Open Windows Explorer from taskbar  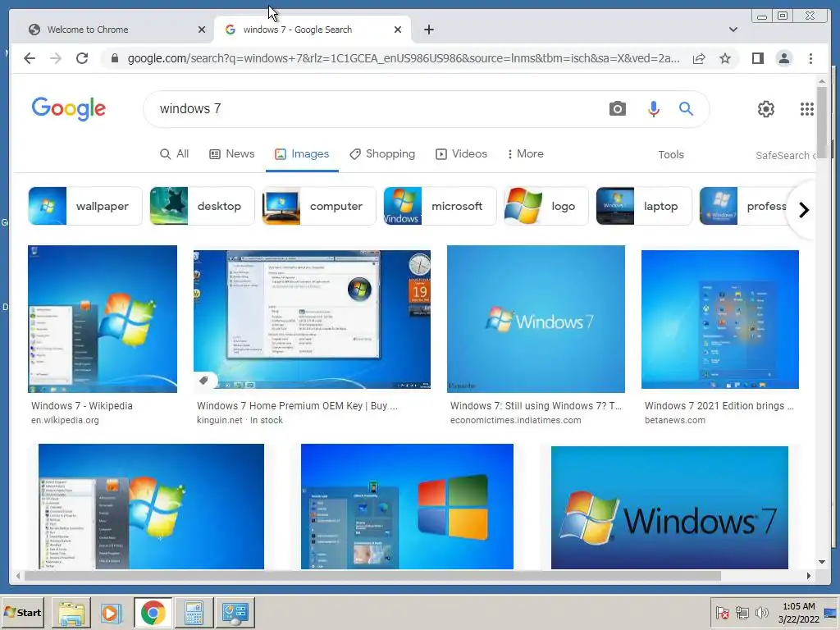tap(71, 613)
